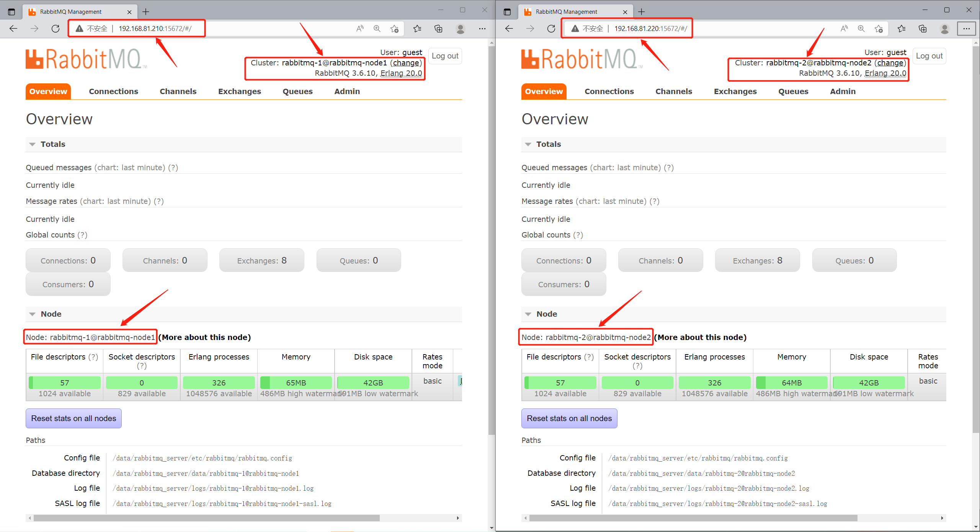This screenshot has width=980, height=532.
Task: Open tab actions menu in right window
Action: point(507,12)
